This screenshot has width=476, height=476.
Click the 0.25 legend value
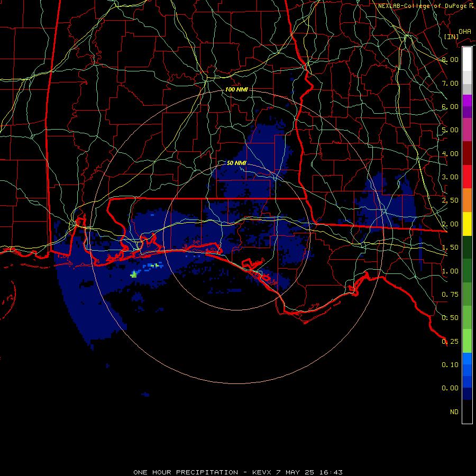click(450, 342)
